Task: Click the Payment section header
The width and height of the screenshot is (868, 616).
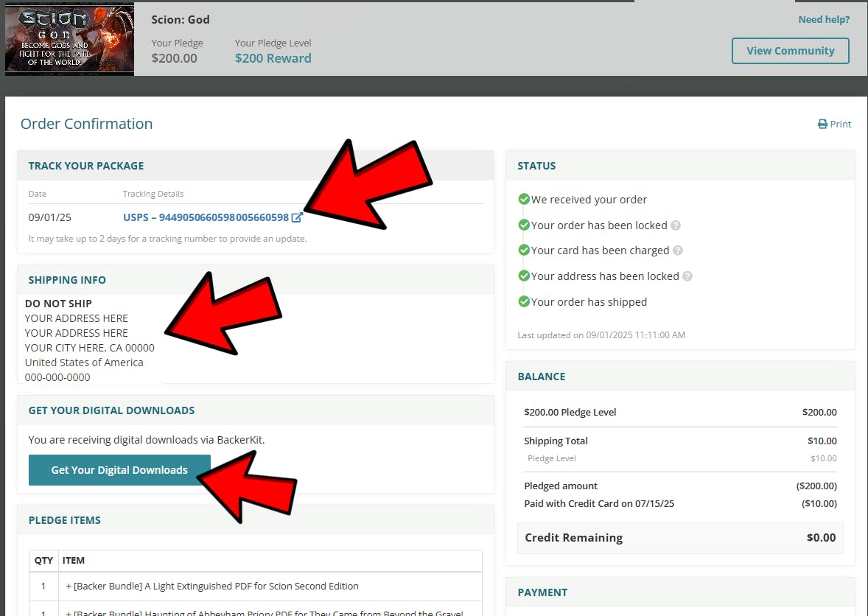Action: [542, 592]
